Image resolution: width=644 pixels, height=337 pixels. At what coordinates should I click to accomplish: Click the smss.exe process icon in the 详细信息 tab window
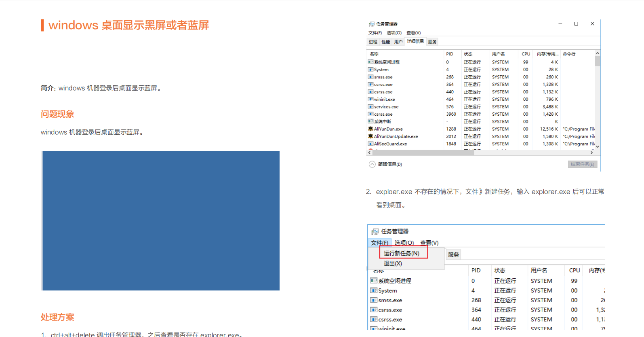(x=370, y=77)
